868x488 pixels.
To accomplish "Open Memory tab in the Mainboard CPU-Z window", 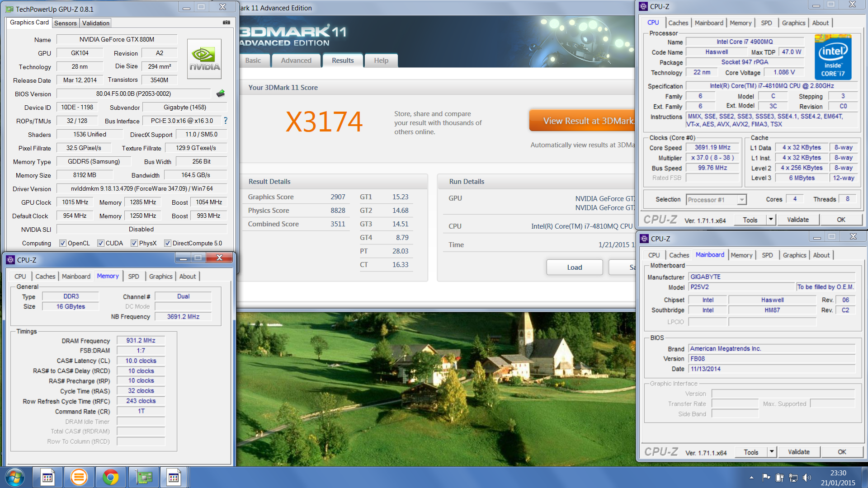I will coord(741,255).
